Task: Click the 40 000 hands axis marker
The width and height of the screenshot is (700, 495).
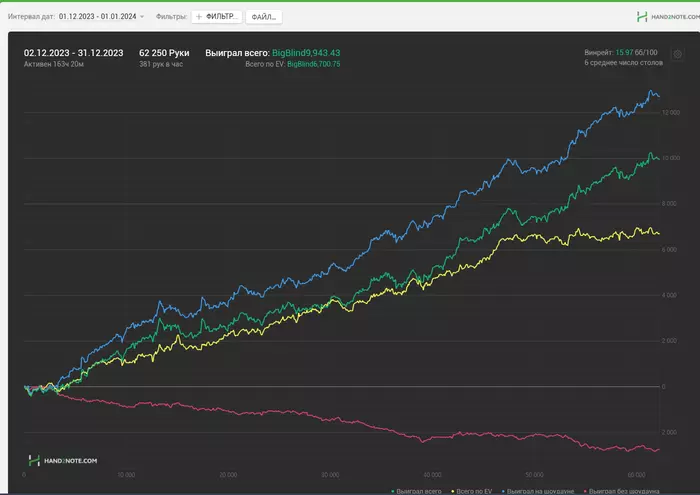Action: tap(432, 475)
